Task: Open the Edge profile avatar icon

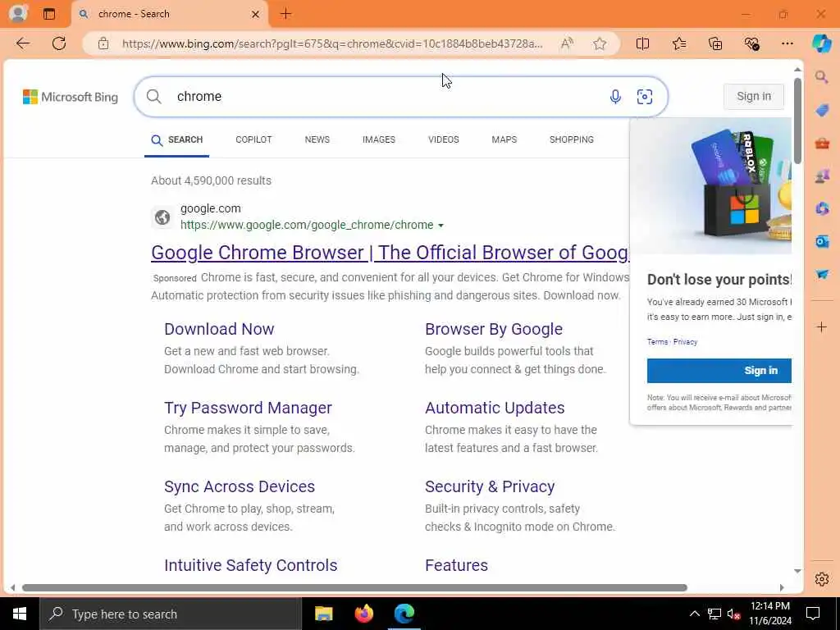Action: [x=18, y=13]
